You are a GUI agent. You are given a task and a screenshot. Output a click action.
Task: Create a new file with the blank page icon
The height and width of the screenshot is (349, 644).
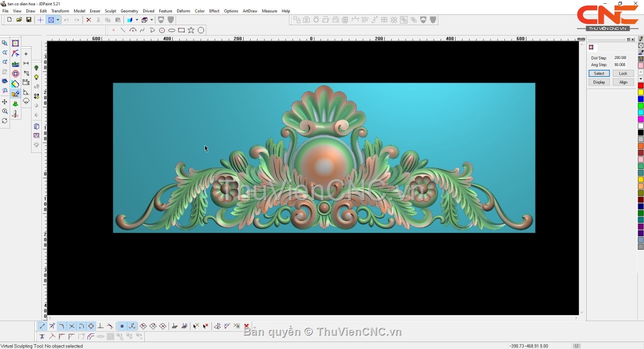coord(10,20)
